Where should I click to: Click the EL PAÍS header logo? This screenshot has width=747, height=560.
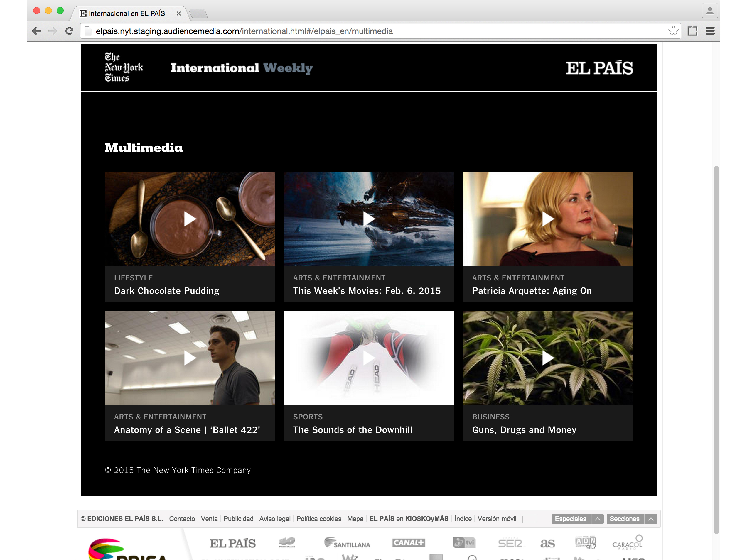(599, 68)
